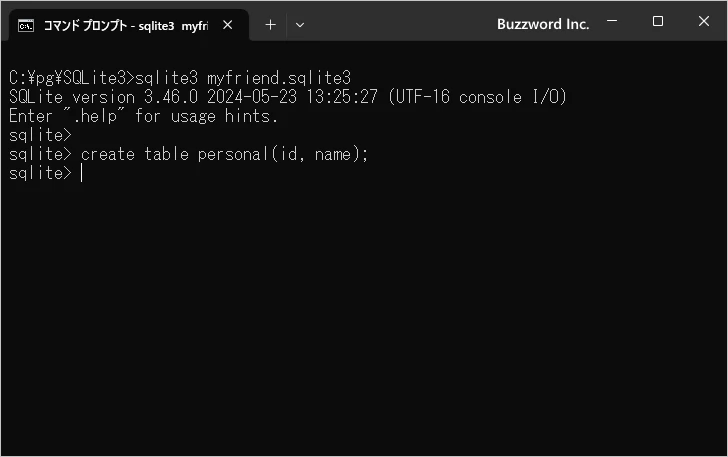Maximize the terminal window
The image size is (728, 457).
tap(657, 21)
